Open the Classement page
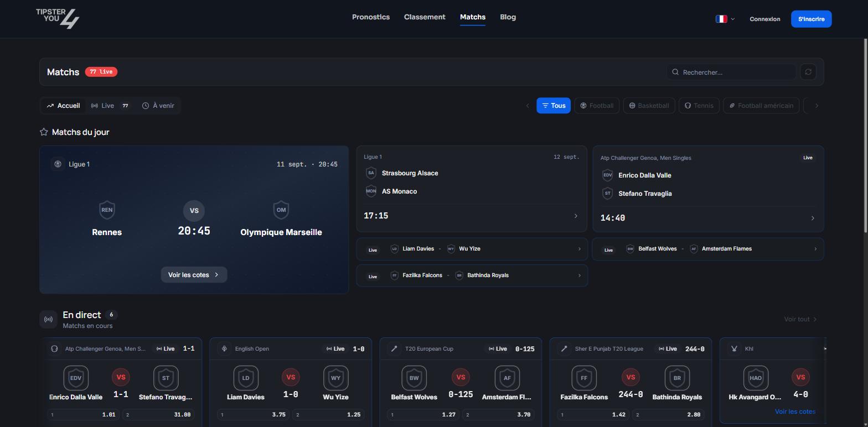 click(x=425, y=17)
